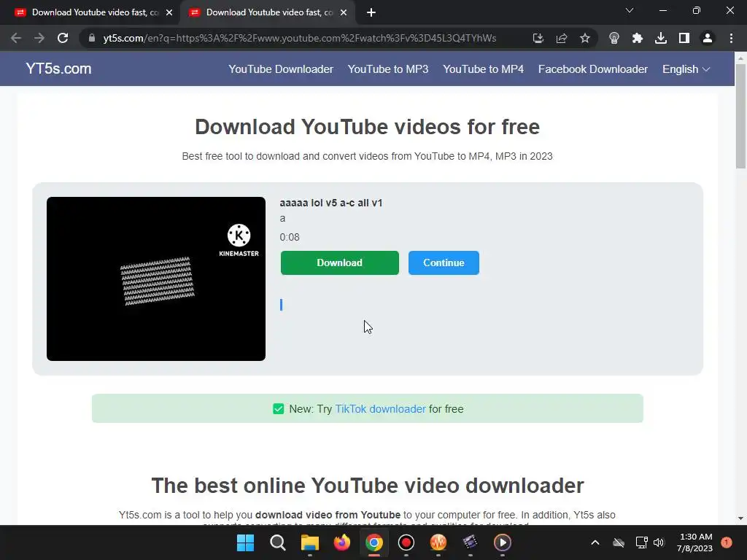This screenshot has width=747, height=560.
Task: Open the Extensions puzzle icon
Action: [637, 38]
